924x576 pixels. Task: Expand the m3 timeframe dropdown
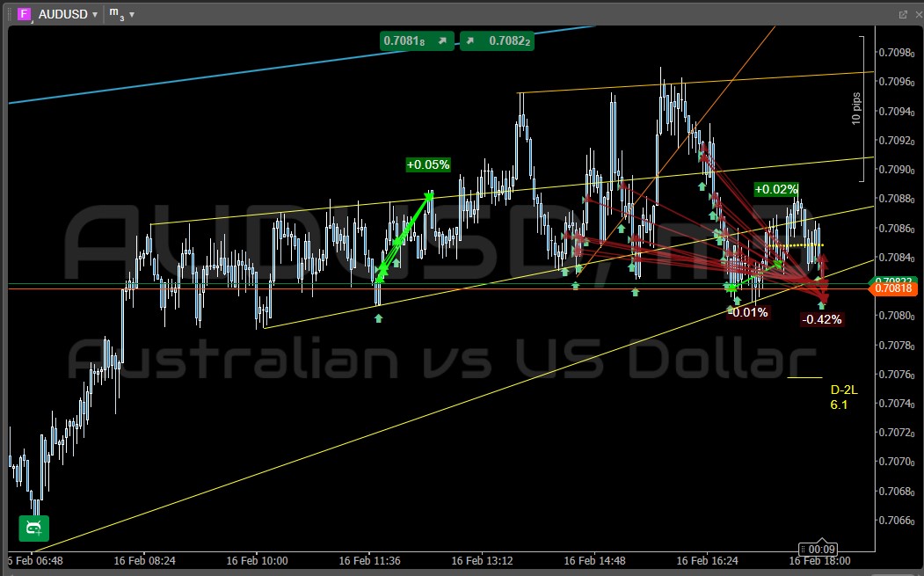132,15
